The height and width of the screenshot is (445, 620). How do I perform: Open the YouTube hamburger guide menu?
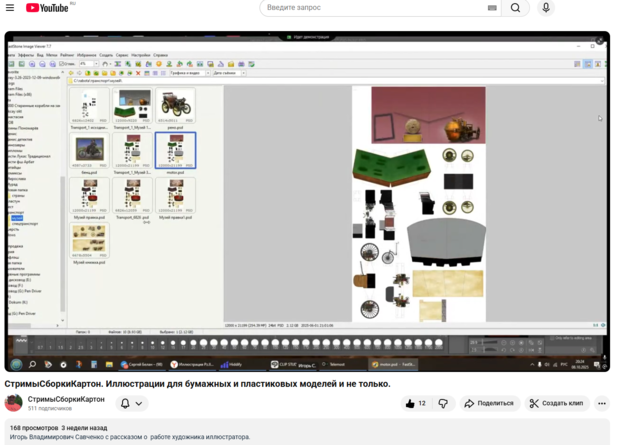click(x=10, y=8)
